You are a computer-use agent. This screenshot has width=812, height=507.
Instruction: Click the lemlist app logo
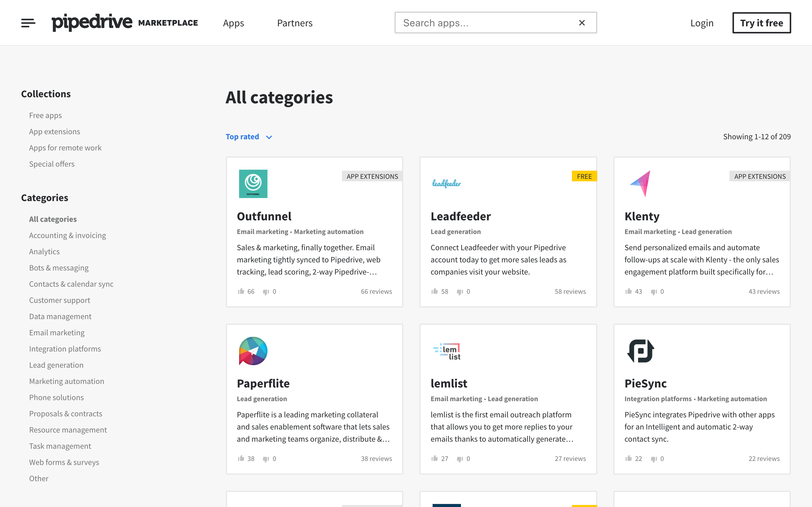447,351
